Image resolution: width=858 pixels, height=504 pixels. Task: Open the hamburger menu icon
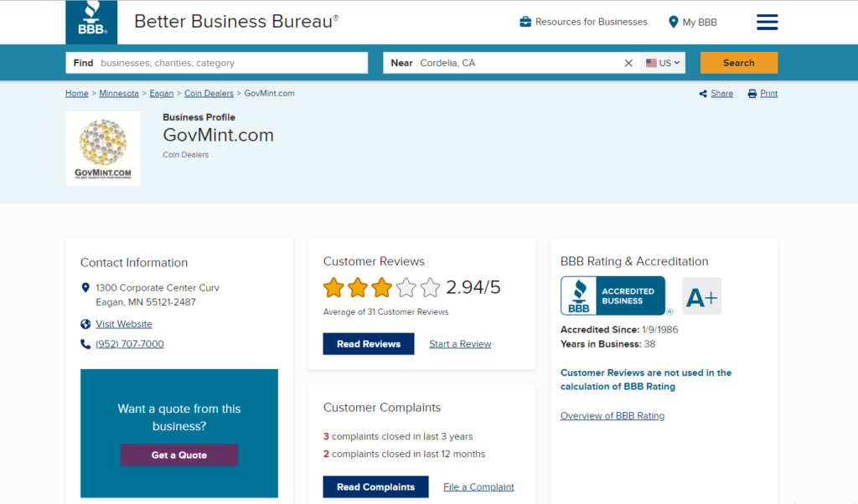click(768, 22)
